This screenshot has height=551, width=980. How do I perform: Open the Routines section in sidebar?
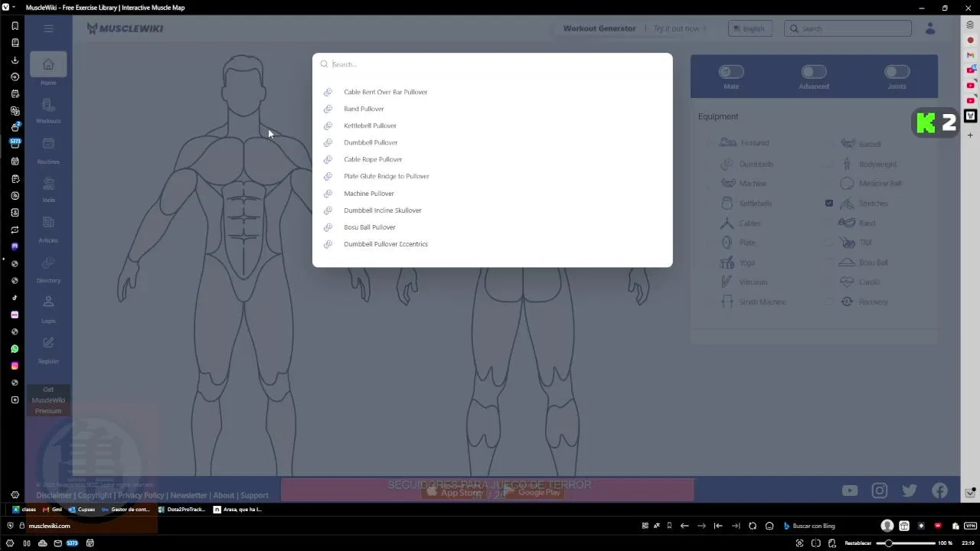tap(48, 150)
